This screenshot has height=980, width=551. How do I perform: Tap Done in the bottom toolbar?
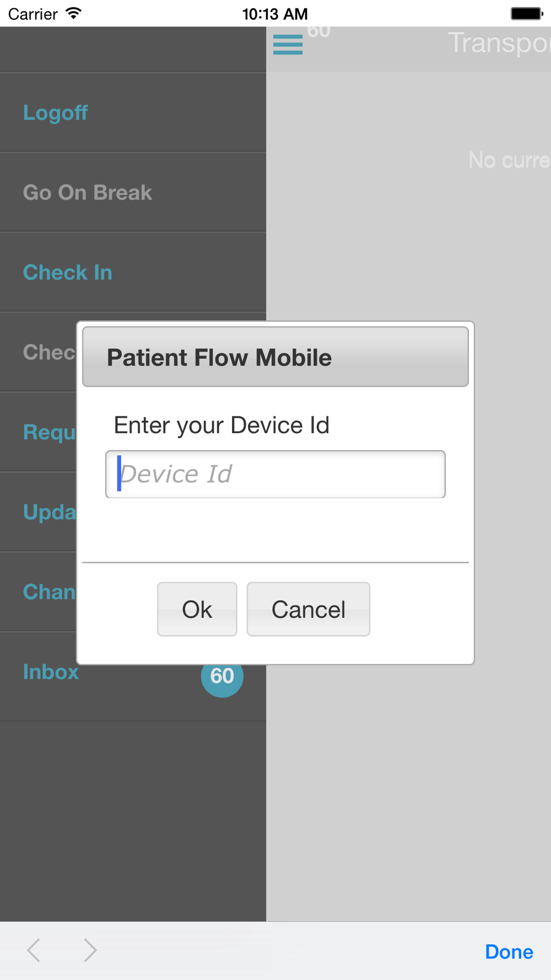509,952
